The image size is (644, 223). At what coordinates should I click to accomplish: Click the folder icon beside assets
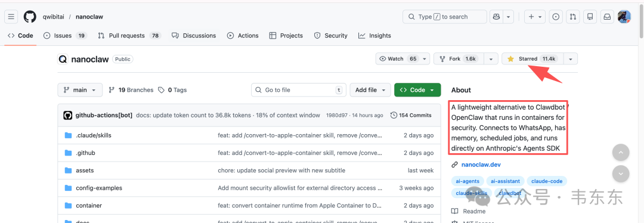pyautogui.click(x=68, y=171)
